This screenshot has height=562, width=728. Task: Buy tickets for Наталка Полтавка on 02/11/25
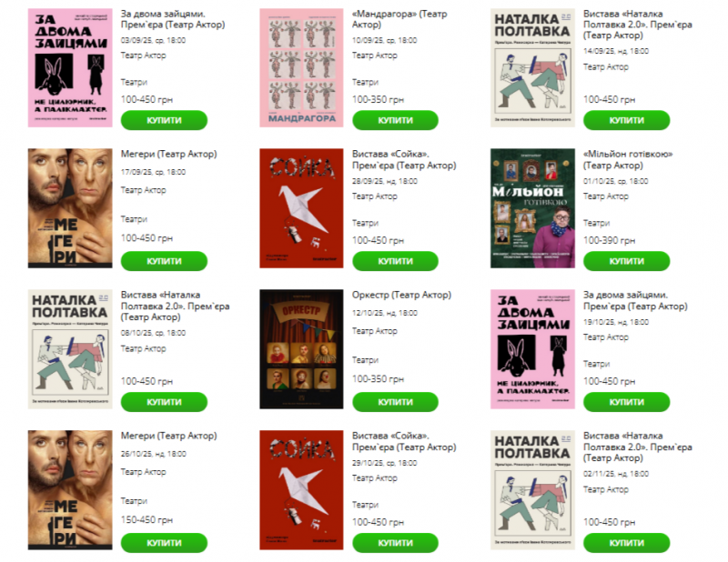click(626, 543)
